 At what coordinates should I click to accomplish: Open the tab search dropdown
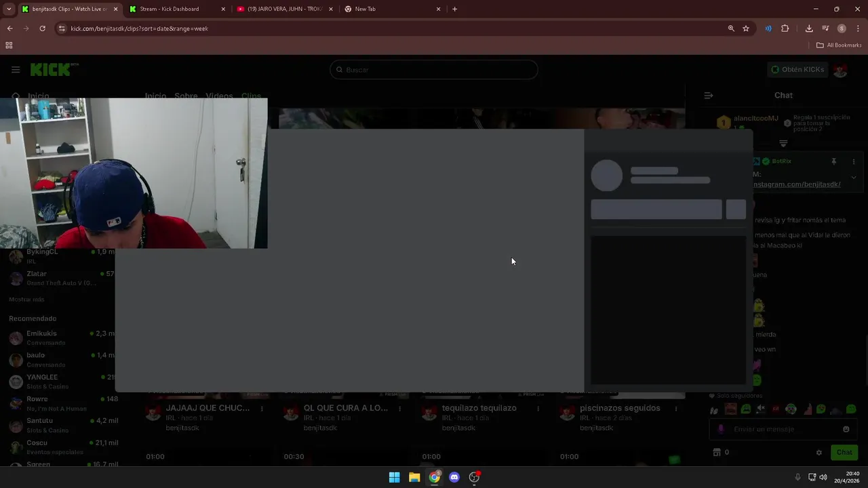(9, 9)
